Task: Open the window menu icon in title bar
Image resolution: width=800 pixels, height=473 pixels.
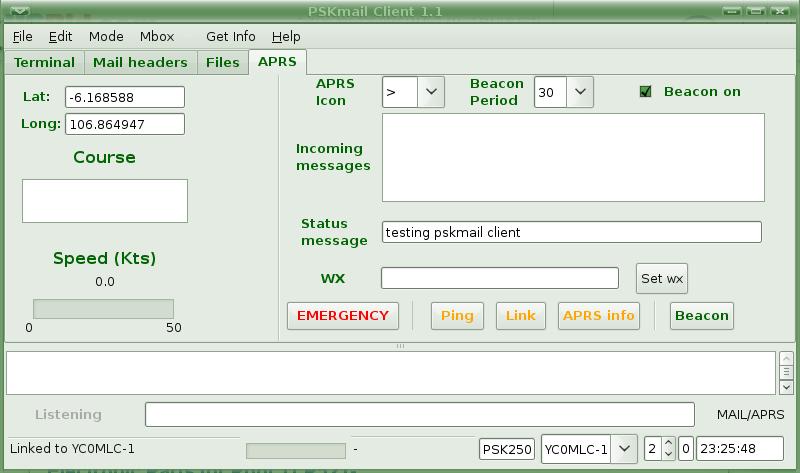Action: tap(19, 11)
